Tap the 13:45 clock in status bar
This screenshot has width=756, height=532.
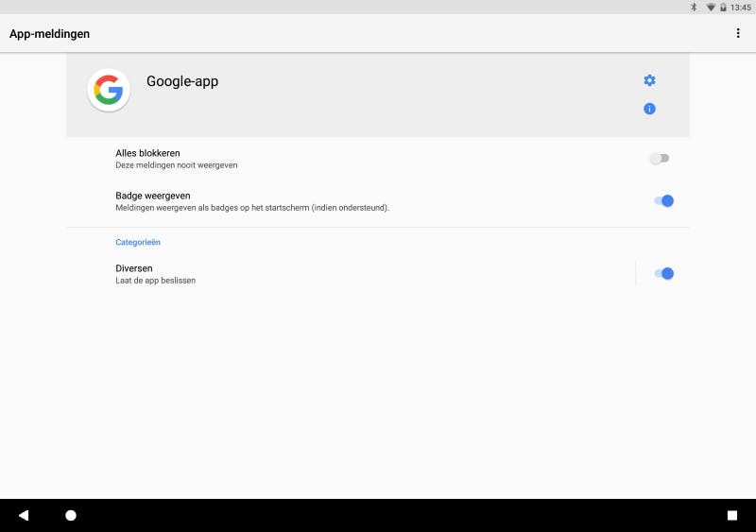[x=741, y=7]
